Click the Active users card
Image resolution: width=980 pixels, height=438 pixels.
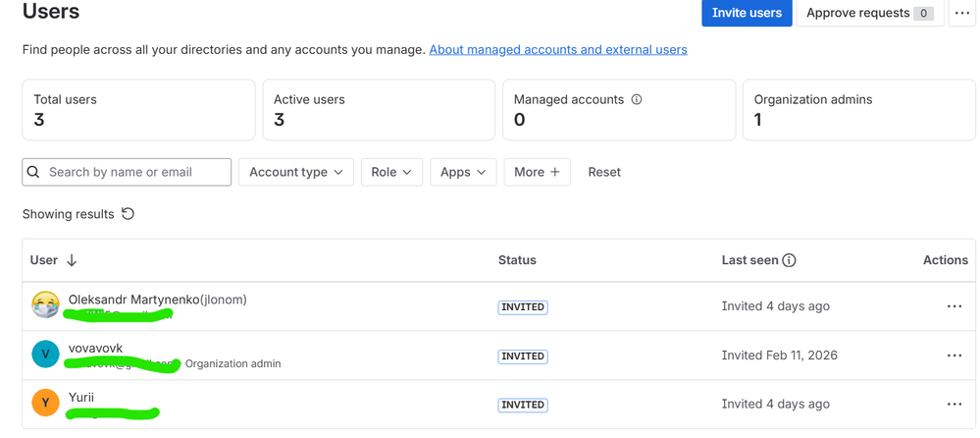(379, 110)
